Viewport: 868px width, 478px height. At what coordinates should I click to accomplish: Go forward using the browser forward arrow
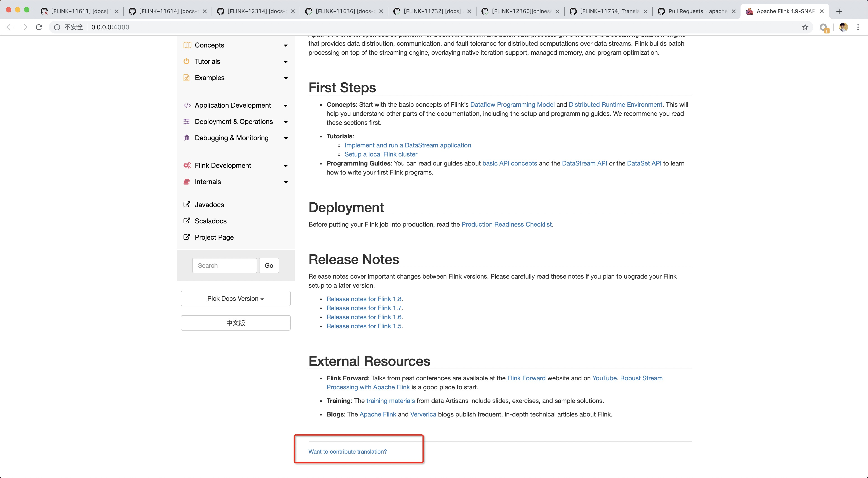point(24,27)
